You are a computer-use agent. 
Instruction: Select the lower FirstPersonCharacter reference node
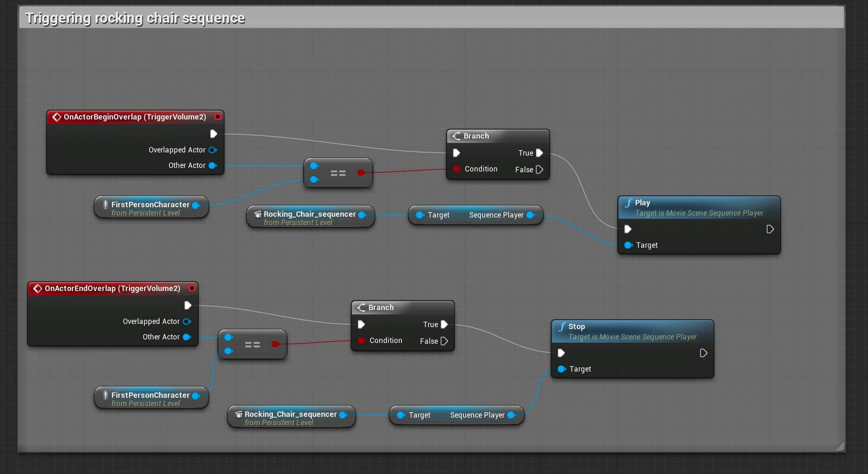(x=151, y=398)
